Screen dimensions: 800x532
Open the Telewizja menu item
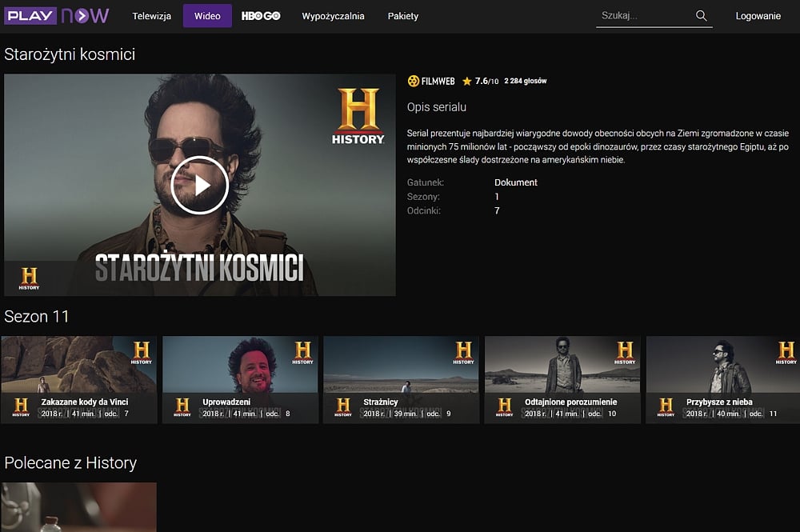coord(151,16)
